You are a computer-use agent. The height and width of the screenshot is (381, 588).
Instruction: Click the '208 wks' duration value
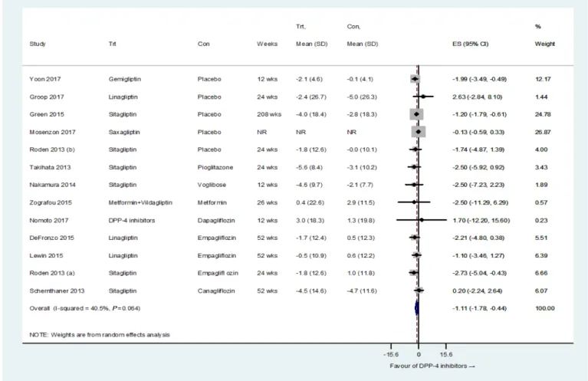tap(269, 114)
